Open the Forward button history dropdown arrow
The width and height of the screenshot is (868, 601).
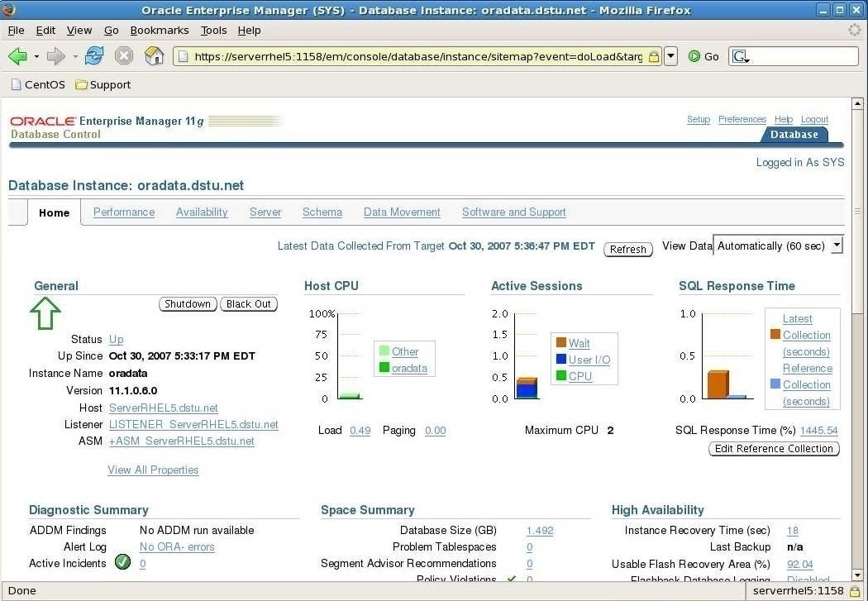pyautogui.click(x=74, y=56)
